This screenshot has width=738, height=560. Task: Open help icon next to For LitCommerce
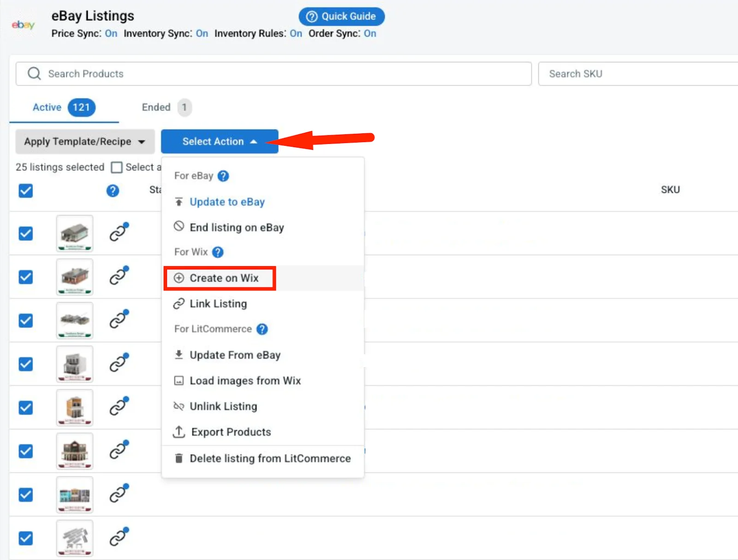262,329
